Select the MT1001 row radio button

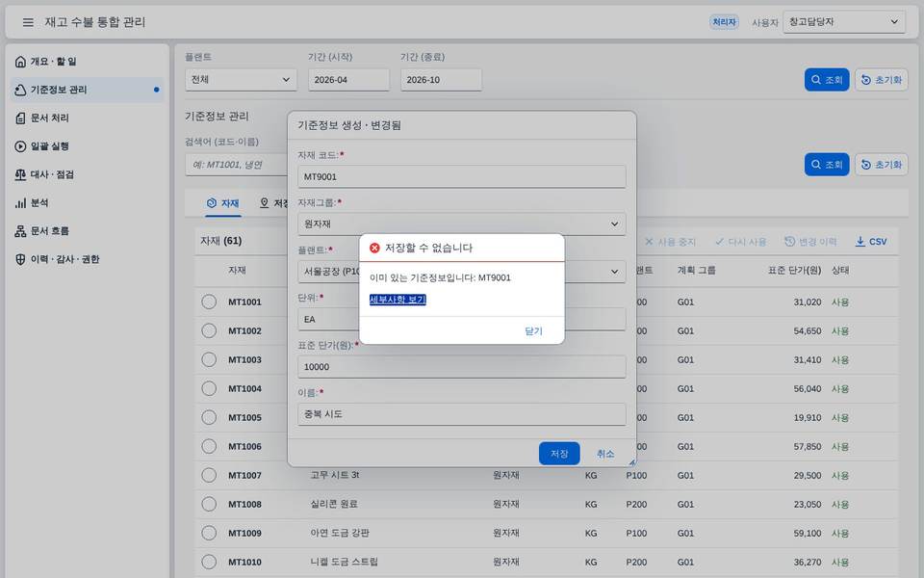point(209,302)
